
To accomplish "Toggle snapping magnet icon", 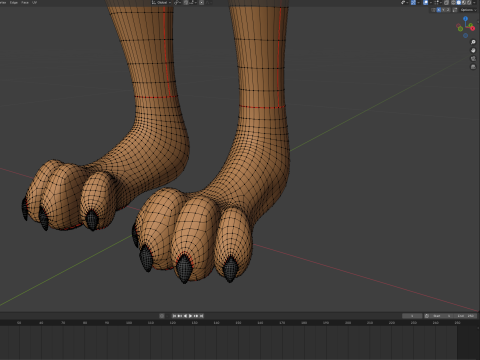I will tap(186, 2).
